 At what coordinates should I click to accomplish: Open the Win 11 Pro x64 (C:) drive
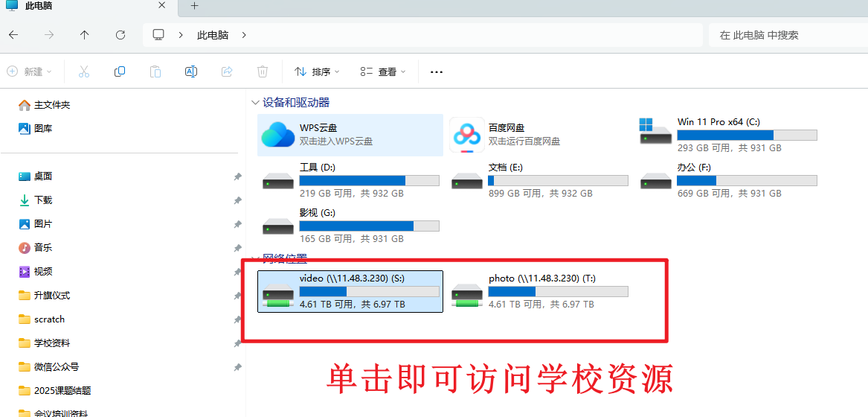727,135
